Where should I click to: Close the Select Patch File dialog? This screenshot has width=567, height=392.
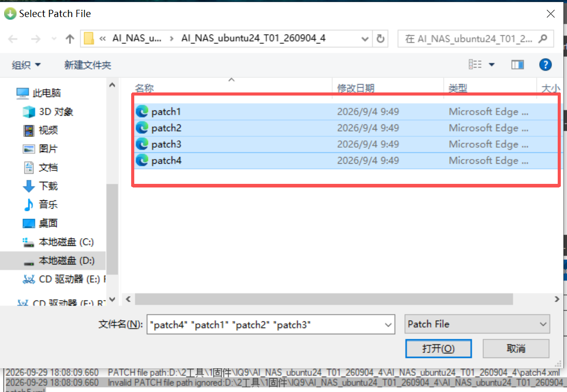(550, 14)
